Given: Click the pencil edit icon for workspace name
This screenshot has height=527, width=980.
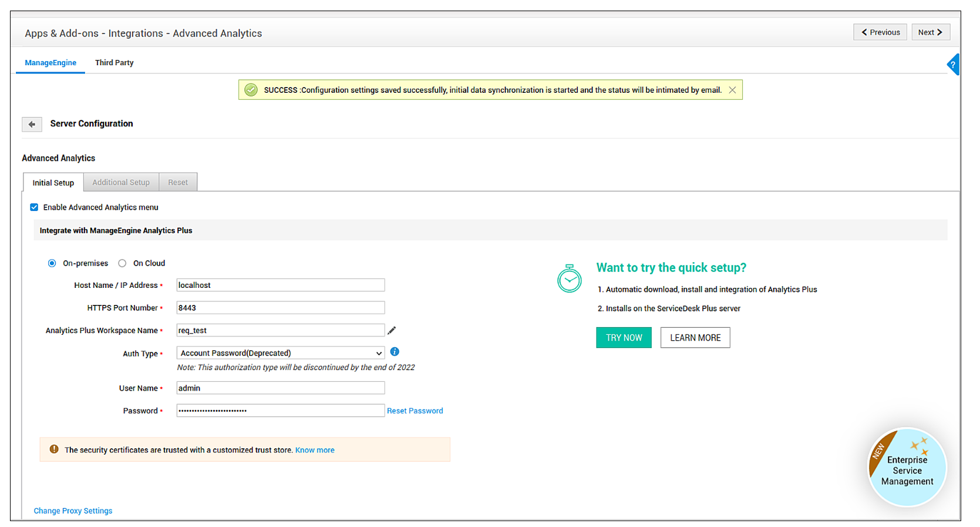Looking at the screenshot, I should coord(392,330).
